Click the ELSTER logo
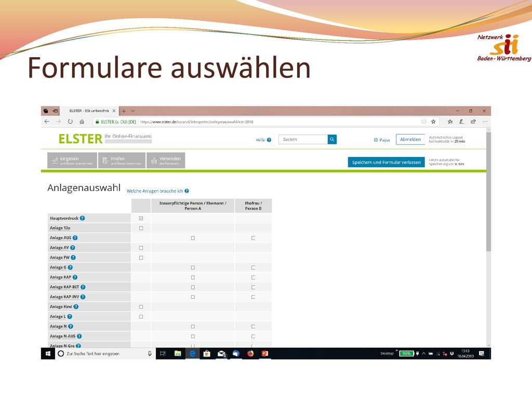The height and width of the screenshot is (399, 532). pos(80,139)
